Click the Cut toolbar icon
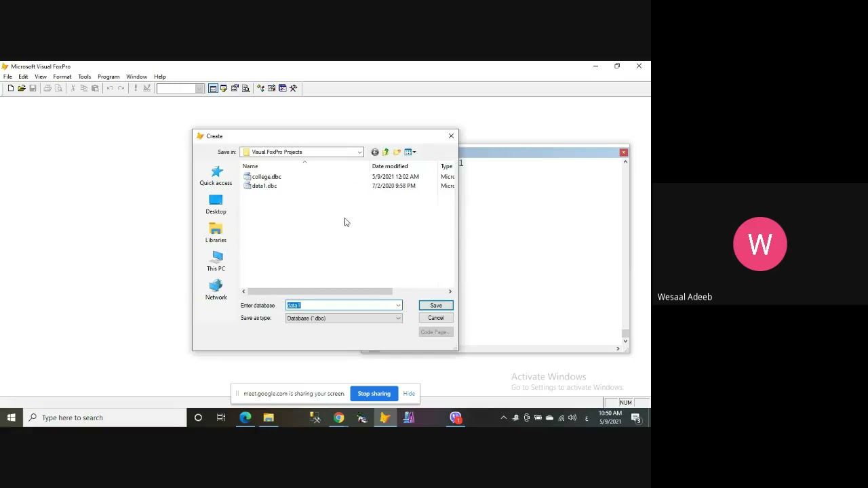 pos(73,88)
